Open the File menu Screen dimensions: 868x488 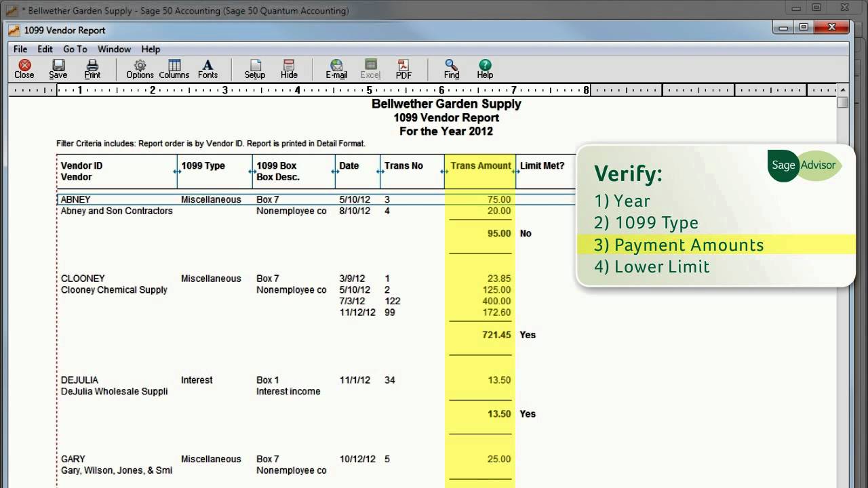[20, 49]
